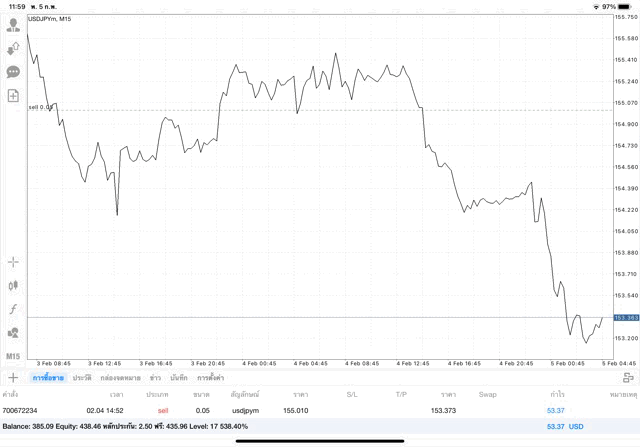Tap the new order plus-document icon
This screenshot has height=447, width=640.
[13, 96]
